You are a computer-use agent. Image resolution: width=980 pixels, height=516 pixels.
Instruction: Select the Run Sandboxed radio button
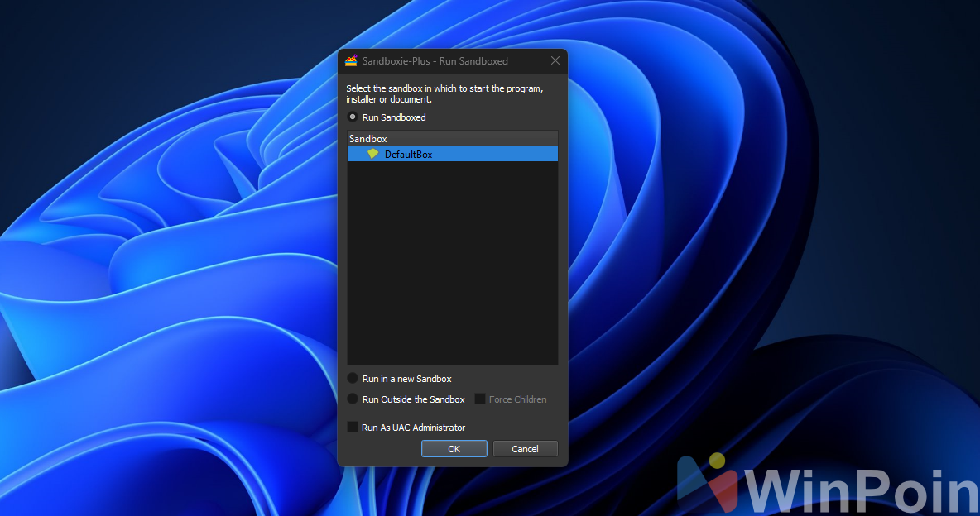pyautogui.click(x=353, y=117)
